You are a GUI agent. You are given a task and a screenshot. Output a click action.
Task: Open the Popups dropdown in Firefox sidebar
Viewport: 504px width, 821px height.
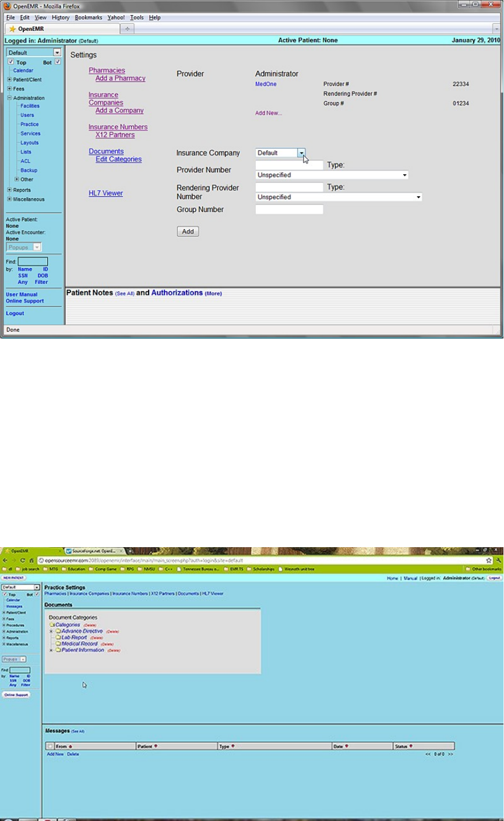point(24,247)
